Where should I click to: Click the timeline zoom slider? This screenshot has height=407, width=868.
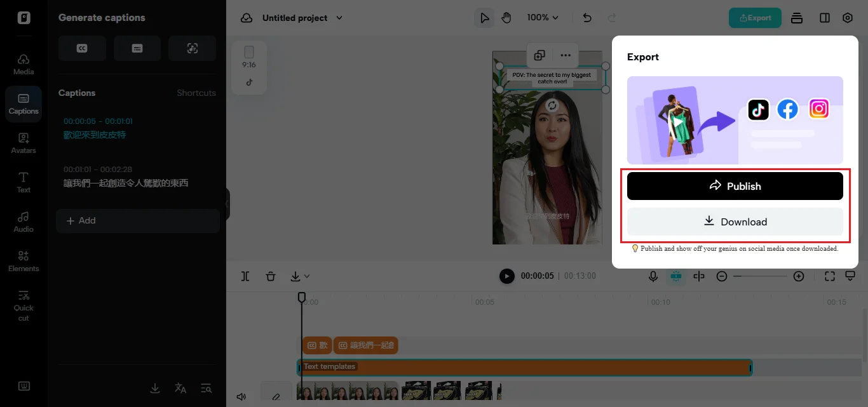[760, 276]
